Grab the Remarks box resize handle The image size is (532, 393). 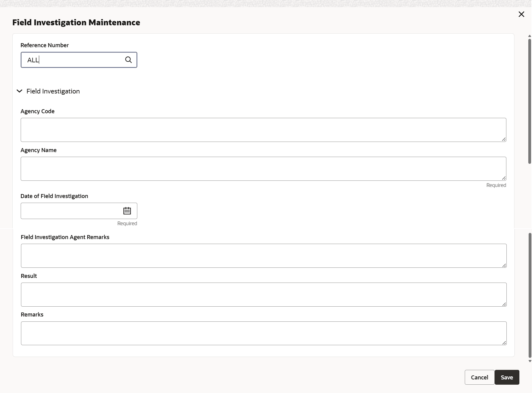[x=504, y=343]
